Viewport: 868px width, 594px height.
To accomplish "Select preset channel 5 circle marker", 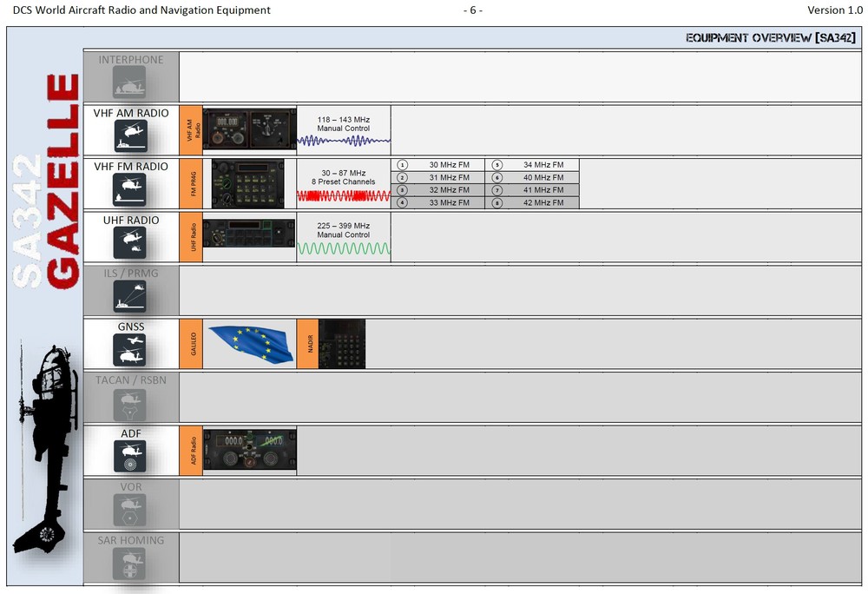I will tap(497, 165).
